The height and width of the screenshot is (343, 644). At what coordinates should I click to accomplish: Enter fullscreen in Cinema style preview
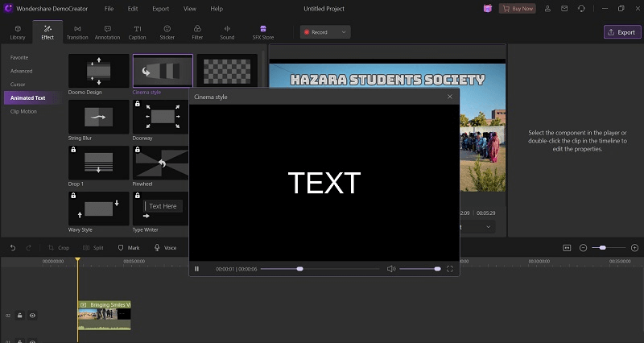click(450, 269)
